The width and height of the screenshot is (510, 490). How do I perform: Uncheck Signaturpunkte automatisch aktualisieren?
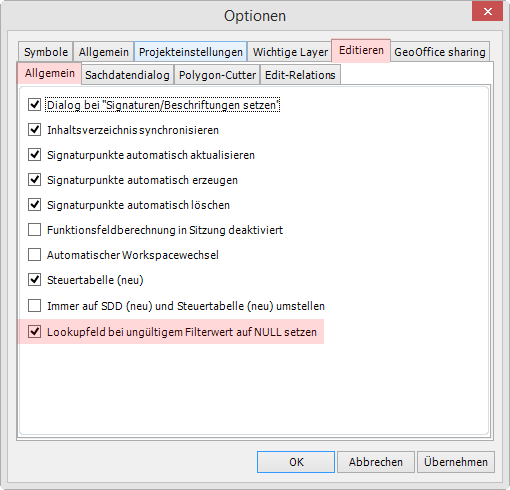[35, 155]
